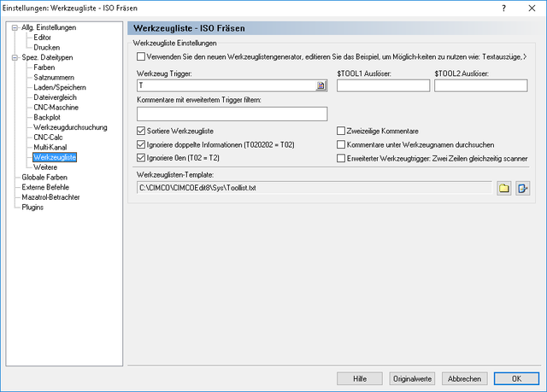Confirm settings with the OK button
Viewport: 547px width, 392px height.
pyautogui.click(x=516, y=378)
